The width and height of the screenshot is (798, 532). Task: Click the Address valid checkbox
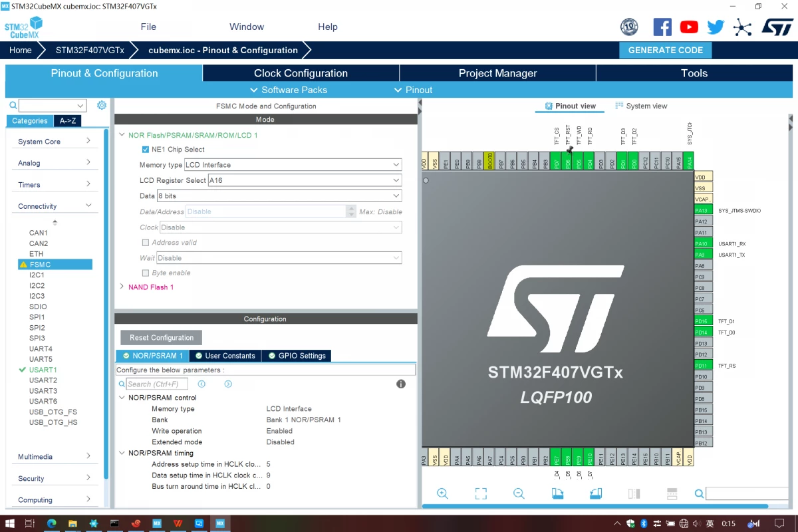click(146, 243)
